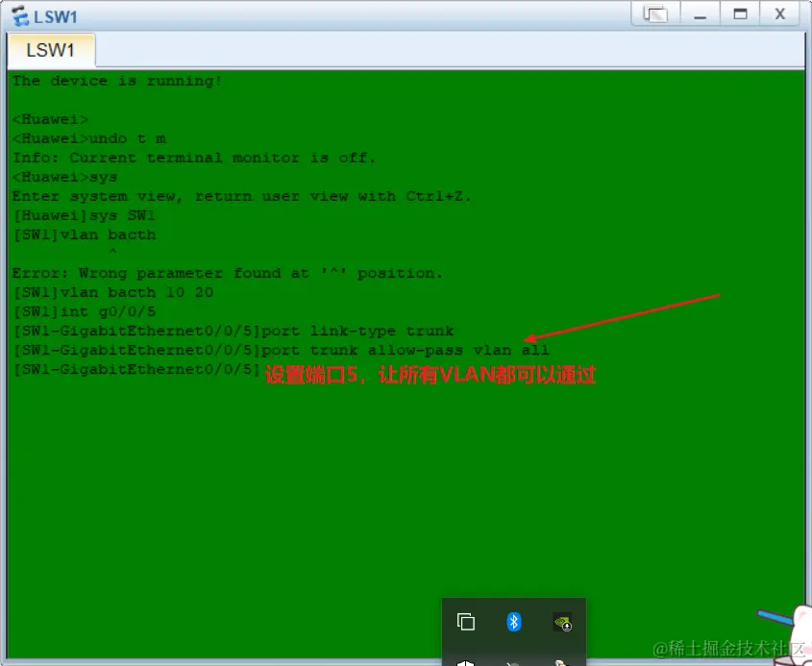812x666 pixels.
Task: Close the LSW1 terminal window
Action: 780,14
